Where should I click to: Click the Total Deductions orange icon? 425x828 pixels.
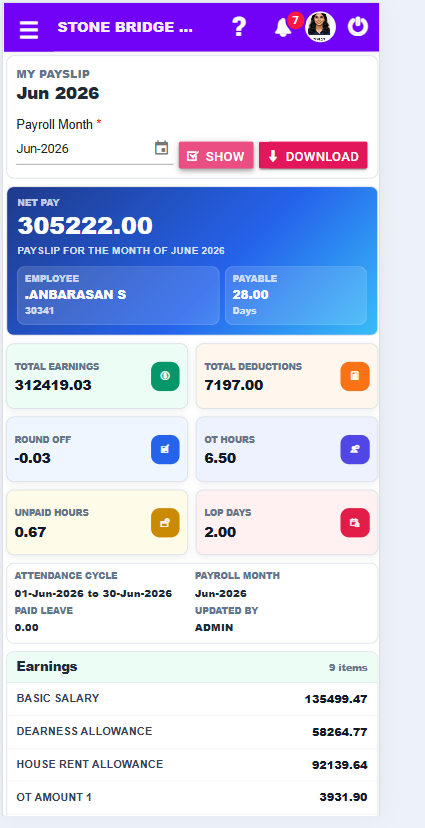355,377
